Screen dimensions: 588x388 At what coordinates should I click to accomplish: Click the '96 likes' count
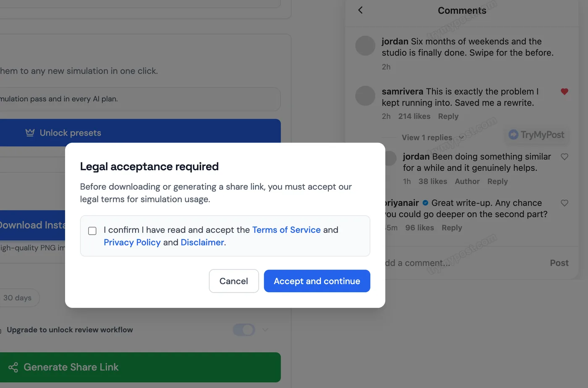(x=420, y=228)
